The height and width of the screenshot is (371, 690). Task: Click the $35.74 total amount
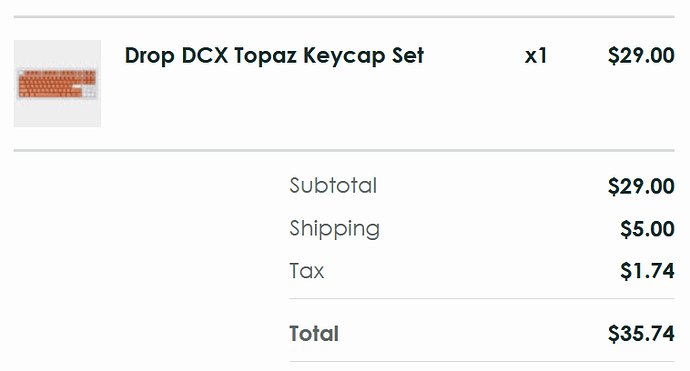pos(641,333)
